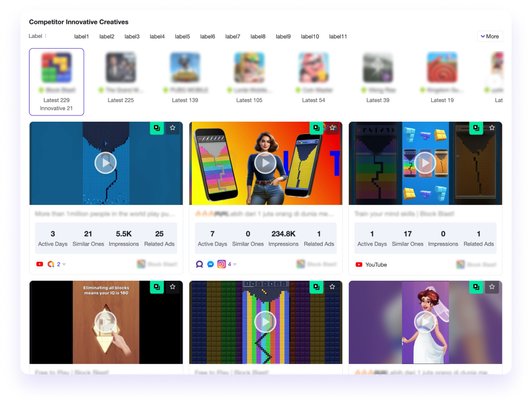
Task: Select label11 filter
Action: coord(338,36)
